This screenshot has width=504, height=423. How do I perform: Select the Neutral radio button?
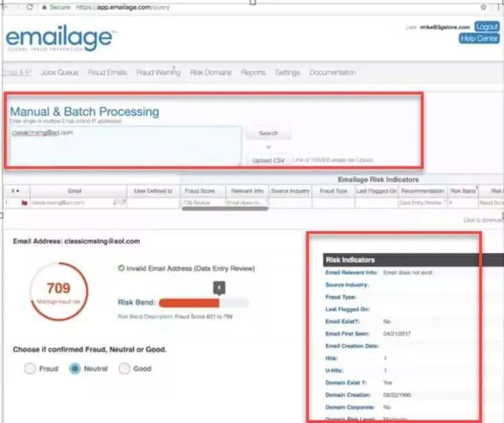(75, 369)
